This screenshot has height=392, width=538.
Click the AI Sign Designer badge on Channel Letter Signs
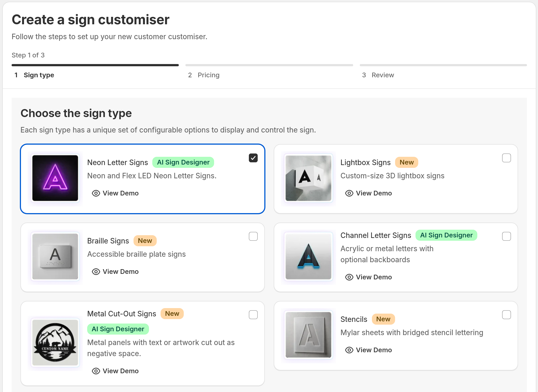click(x=446, y=235)
